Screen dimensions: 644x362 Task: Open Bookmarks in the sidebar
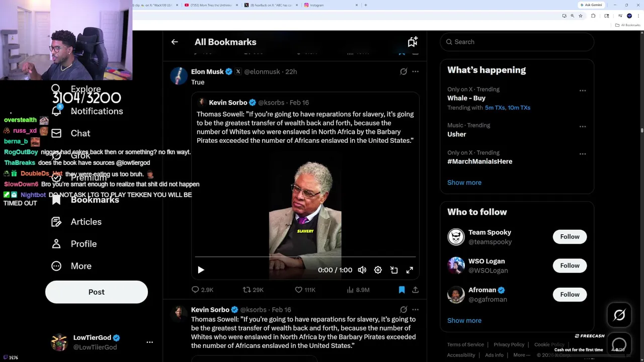click(x=85, y=200)
